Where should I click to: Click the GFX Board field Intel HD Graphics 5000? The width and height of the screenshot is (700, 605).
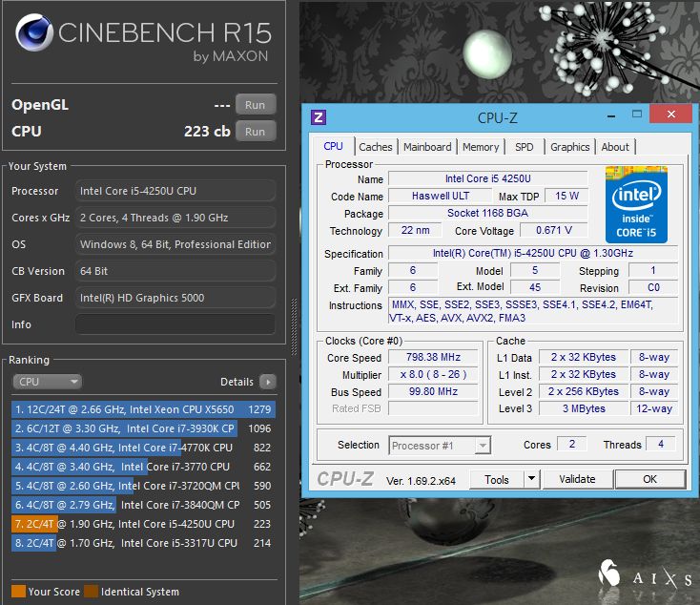175,298
